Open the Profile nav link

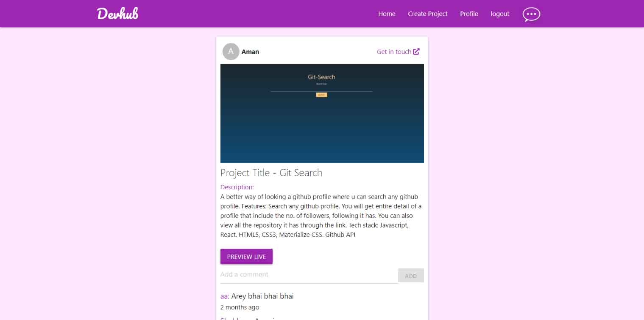point(469,14)
